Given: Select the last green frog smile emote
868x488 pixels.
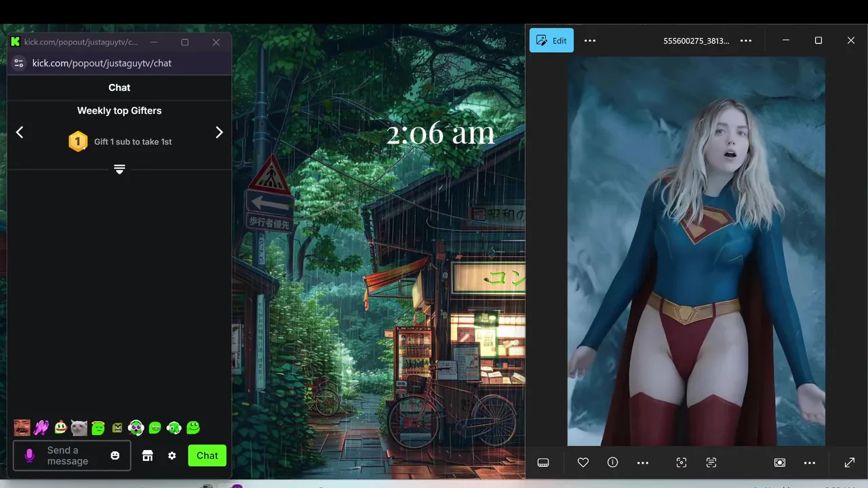Looking at the screenshot, I should [x=193, y=428].
